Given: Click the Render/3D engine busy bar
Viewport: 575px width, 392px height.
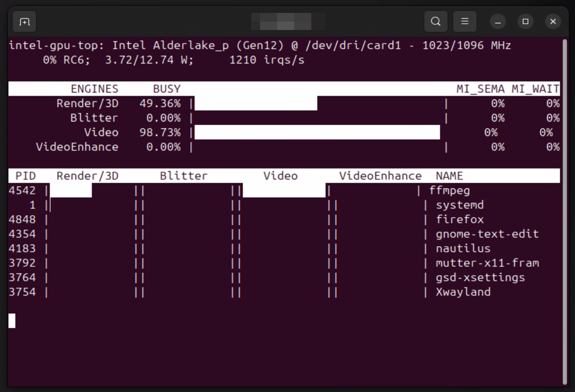Looking at the screenshot, I should pyautogui.click(x=255, y=103).
